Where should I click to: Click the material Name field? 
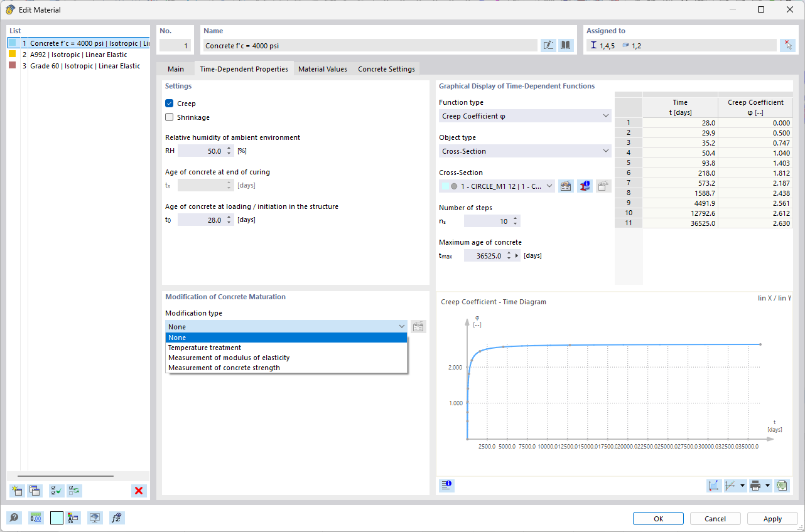pos(370,45)
